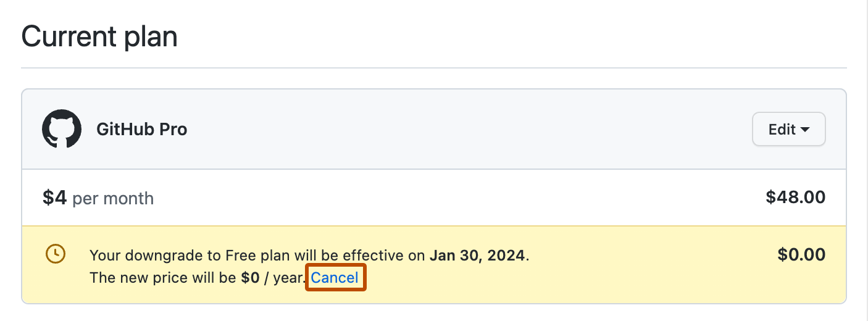
Task: Click the "/ year" billing period text
Action: [285, 278]
